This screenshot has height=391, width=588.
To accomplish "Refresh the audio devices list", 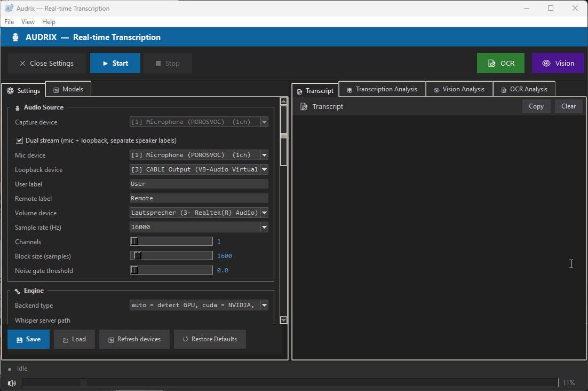I will [134, 339].
